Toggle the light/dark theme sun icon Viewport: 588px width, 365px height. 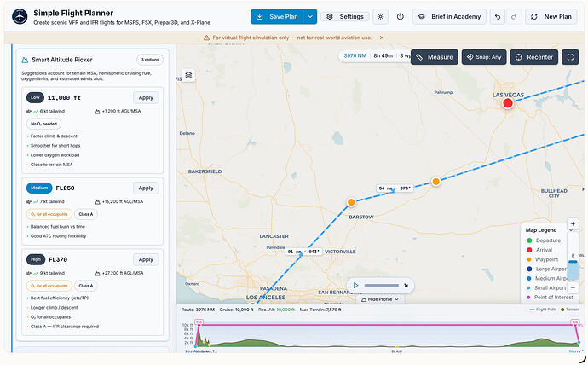click(380, 17)
